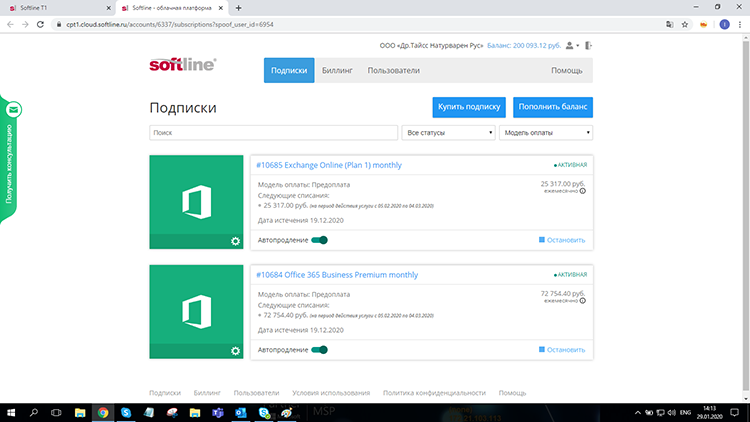This screenshot has width=750, height=422.
Task: Open footer Политика конфиденциальности link
Action: [x=434, y=393]
